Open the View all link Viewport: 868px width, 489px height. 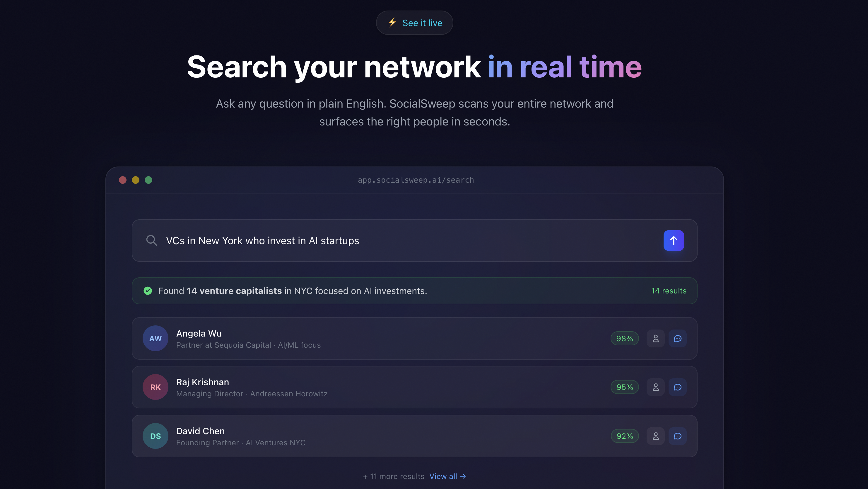(447, 476)
